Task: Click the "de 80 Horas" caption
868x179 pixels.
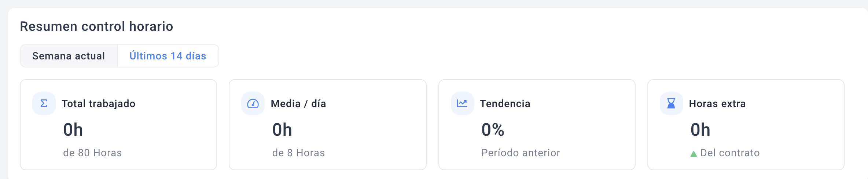Action: 92,153
